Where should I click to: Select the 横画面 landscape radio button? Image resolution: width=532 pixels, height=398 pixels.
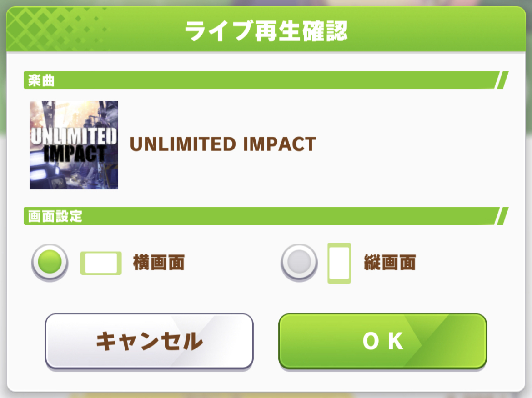(x=50, y=262)
